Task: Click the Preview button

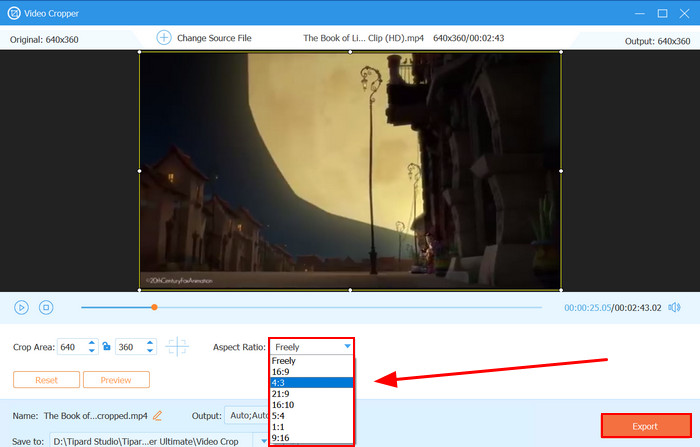Action: [x=116, y=380]
